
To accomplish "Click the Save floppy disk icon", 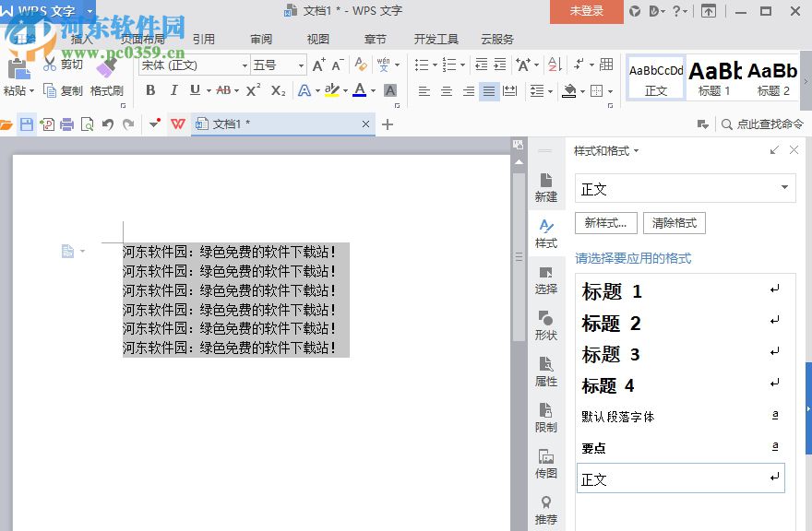I will pyautogui.click(x=27, y=124).
